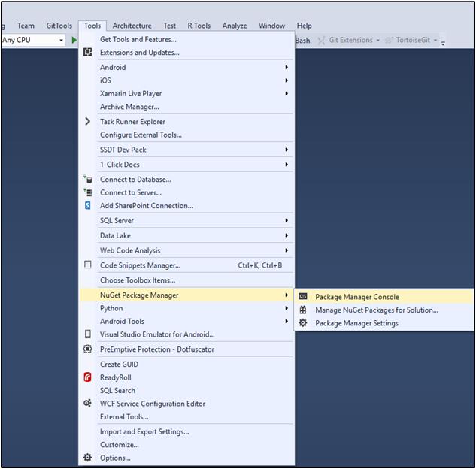Expand the iOS submenu arrow
The height and width of the screenshot is (469, 476).
click(x=287, y=80)
